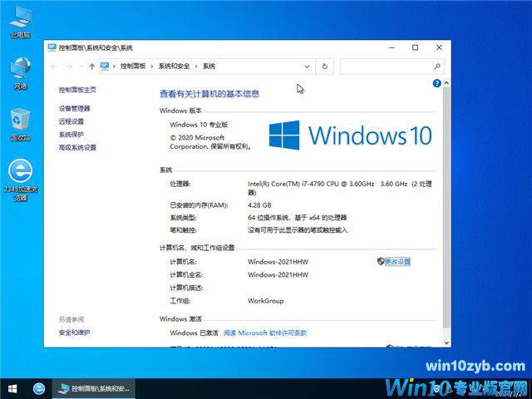Open the 网络 desktop icon
Viewport: 532px width, 399px height.
[x=21, y=73]
